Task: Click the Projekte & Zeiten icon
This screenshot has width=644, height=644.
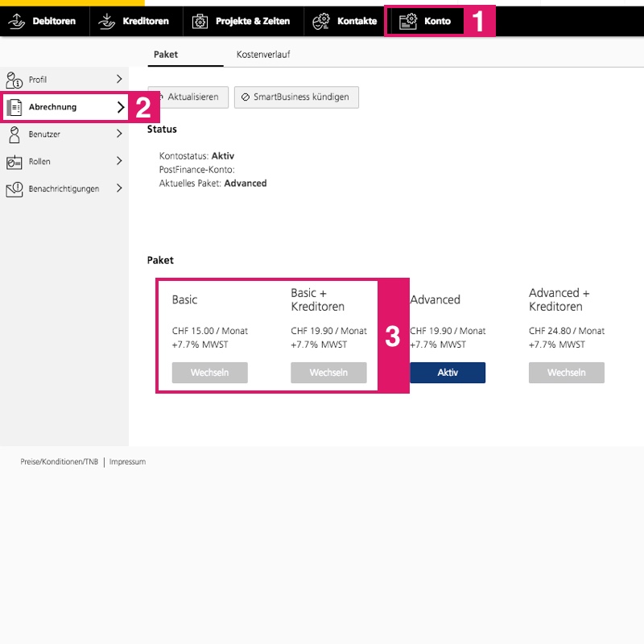Action: click(x=200, y=21)
